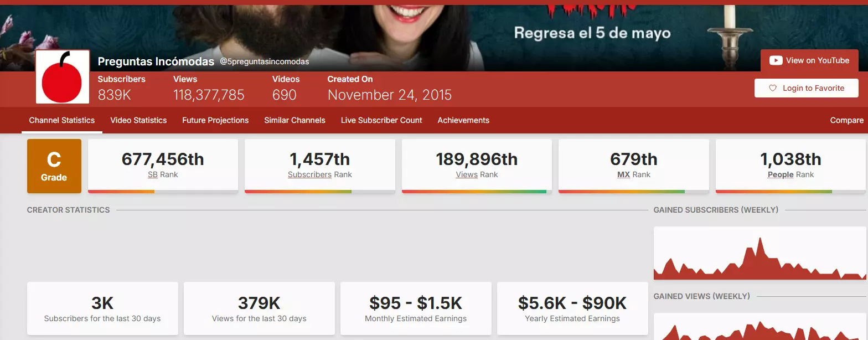Select the 839K subscriber count
The height and width of the screenshot is (340, 868).
(115, 95)
